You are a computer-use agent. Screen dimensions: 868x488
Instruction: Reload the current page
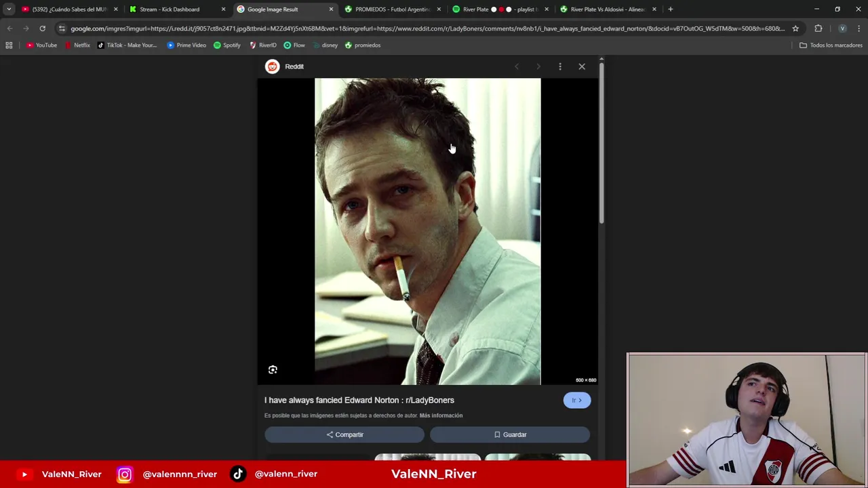[x=42, y=28]
